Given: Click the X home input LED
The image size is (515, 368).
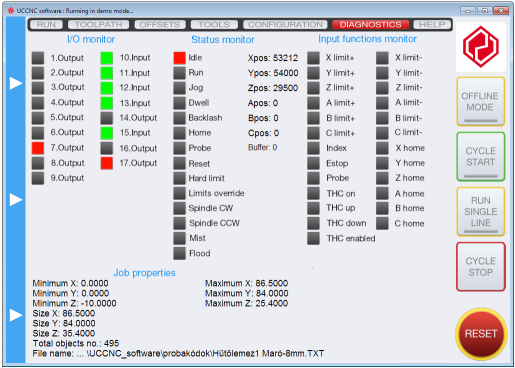Looking at the screenshot, I should pos(382,148).
